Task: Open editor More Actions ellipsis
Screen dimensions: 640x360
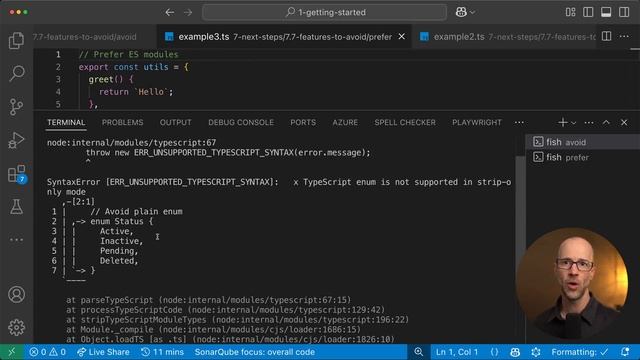Action: (x=624, y=36)
